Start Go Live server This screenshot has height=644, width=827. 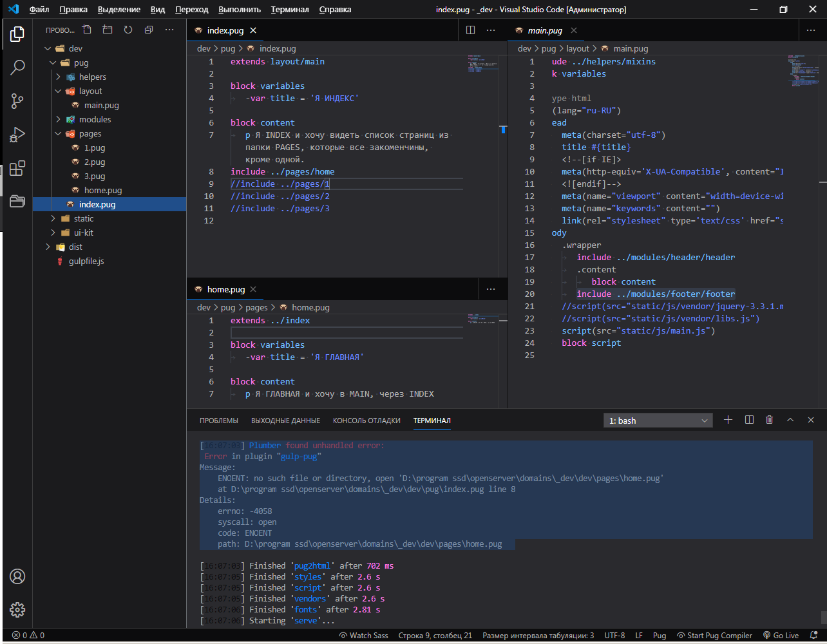pyautogui.click(x=781, y=635)
